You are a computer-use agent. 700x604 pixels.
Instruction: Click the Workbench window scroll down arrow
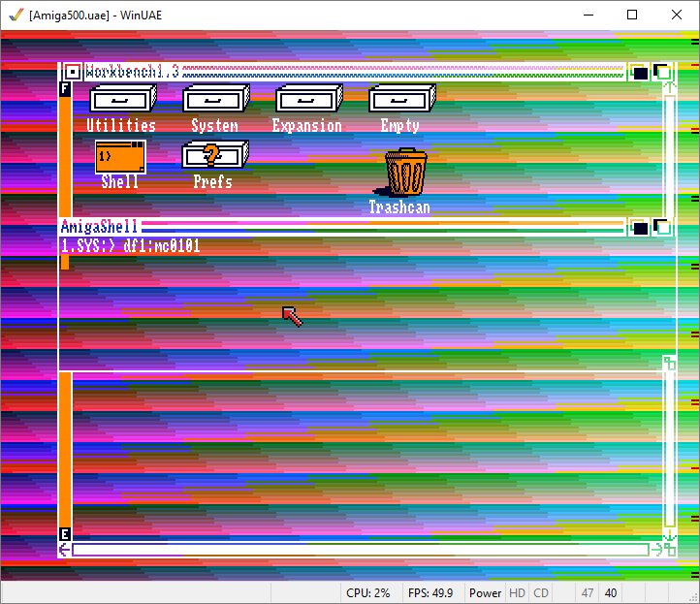tap(669, 536)
